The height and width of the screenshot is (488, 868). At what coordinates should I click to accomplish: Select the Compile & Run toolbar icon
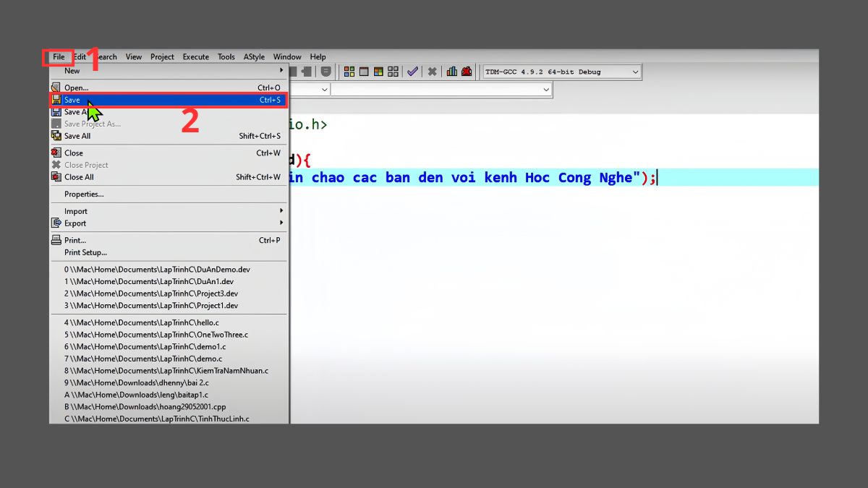click(x=378, y=71)
